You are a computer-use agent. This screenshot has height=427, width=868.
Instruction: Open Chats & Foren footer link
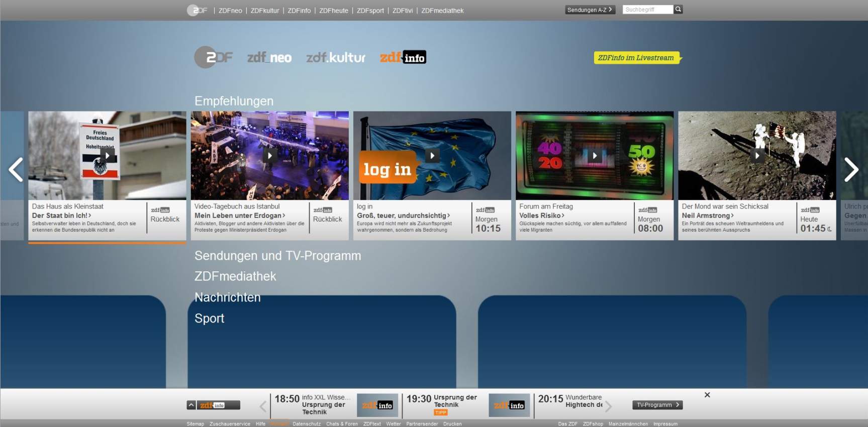point(342,424)
